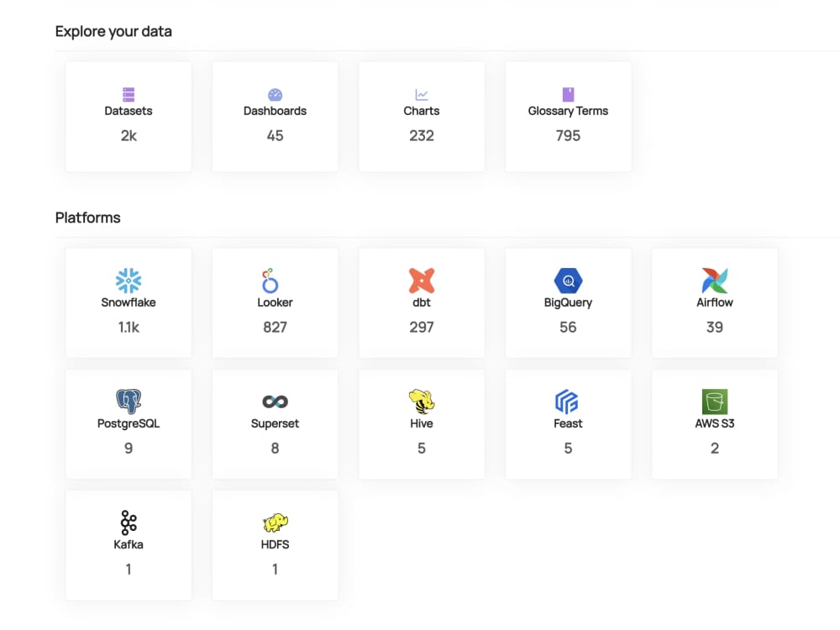
Task: Open the Glossary Terms card
Action: [568, 116]
